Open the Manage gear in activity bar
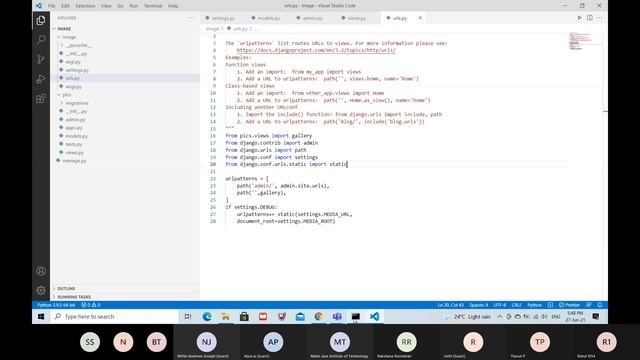640x360 pixels. click(41, 290)
